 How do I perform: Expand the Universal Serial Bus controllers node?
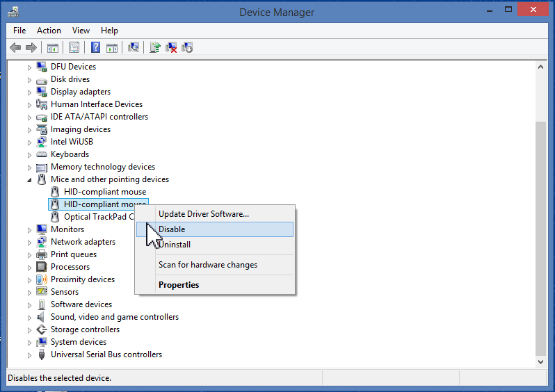(x=29, y=354)
